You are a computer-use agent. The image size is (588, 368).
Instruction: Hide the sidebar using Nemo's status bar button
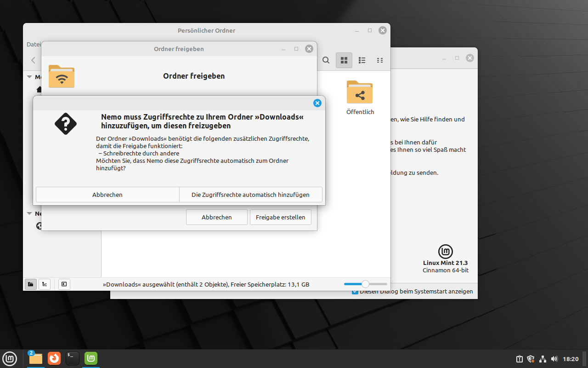point(64,284)
